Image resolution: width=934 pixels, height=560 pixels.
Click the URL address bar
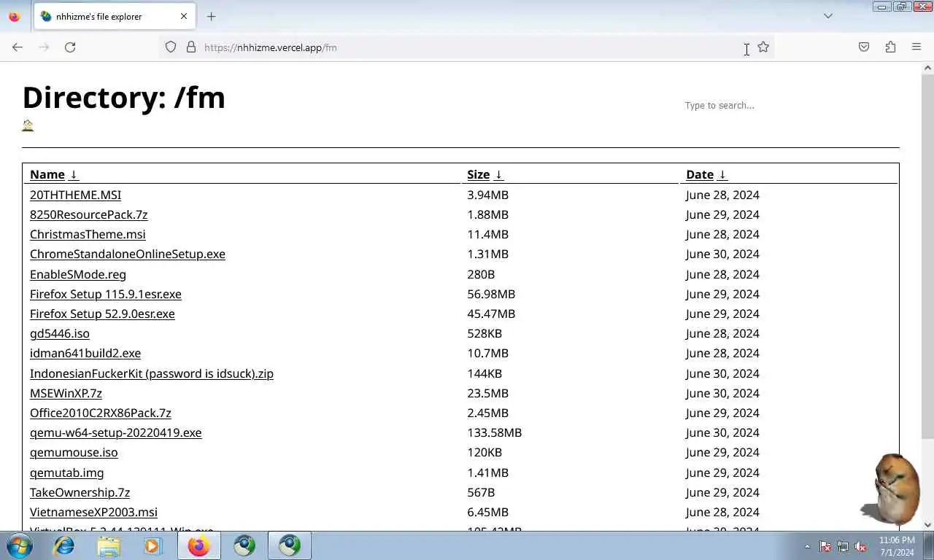pos(467,47)
